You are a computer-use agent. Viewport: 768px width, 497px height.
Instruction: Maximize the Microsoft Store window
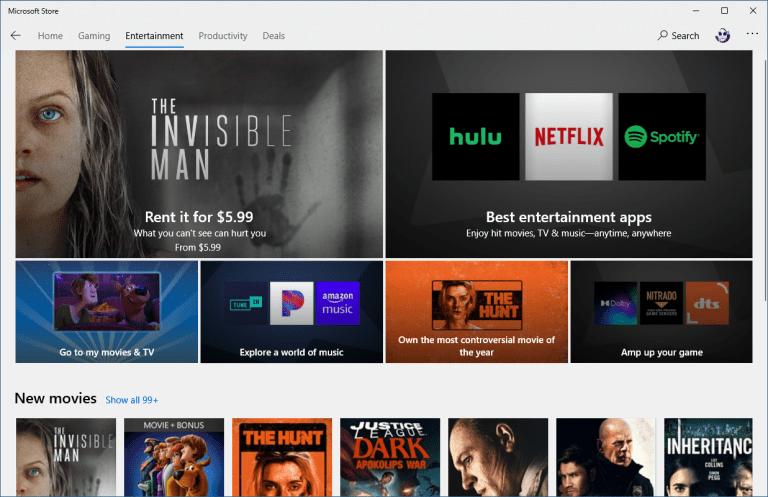[x=724, y=11]
